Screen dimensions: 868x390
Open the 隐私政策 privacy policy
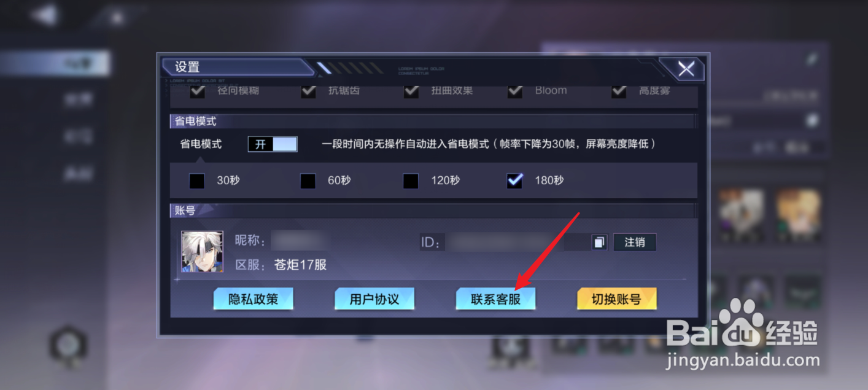(x=254, y=299)
